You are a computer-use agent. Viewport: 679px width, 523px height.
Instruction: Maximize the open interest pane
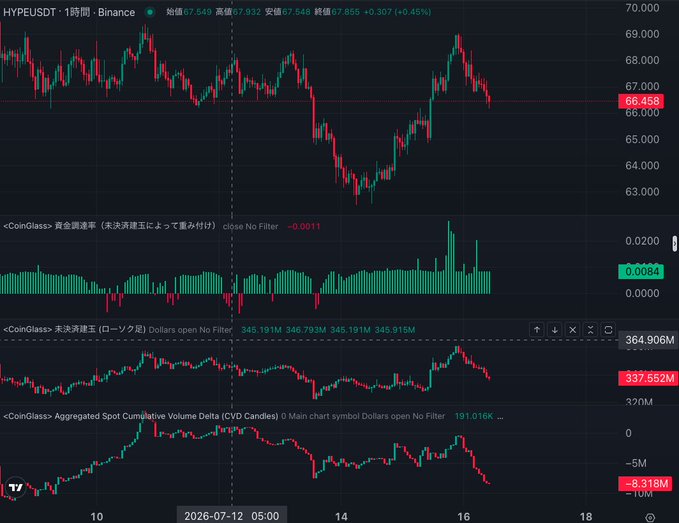pos(608,330)
